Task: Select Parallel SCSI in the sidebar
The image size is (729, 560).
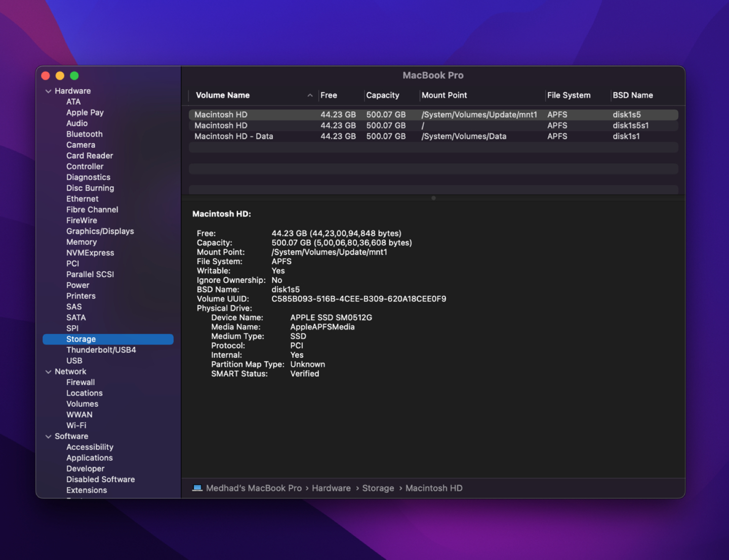Action: [x=90, y=274]
